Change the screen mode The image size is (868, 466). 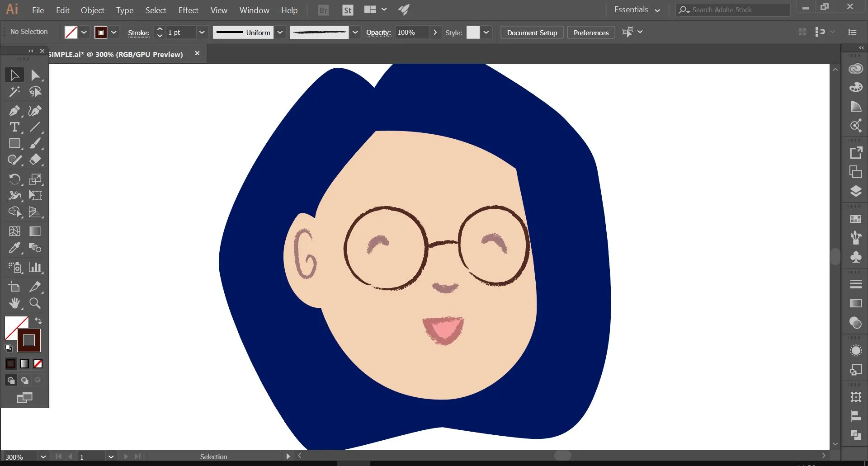click(x=24, y=398)
